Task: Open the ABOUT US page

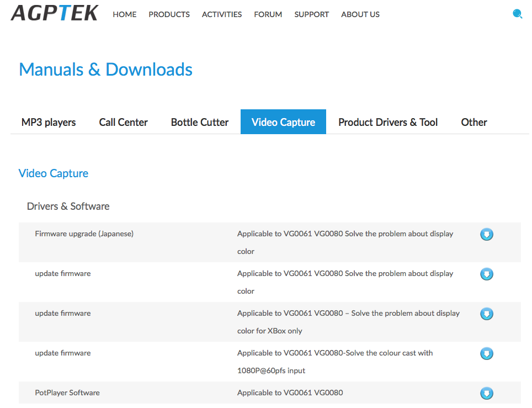Action: pyautogui.click(x=360, y=14)
